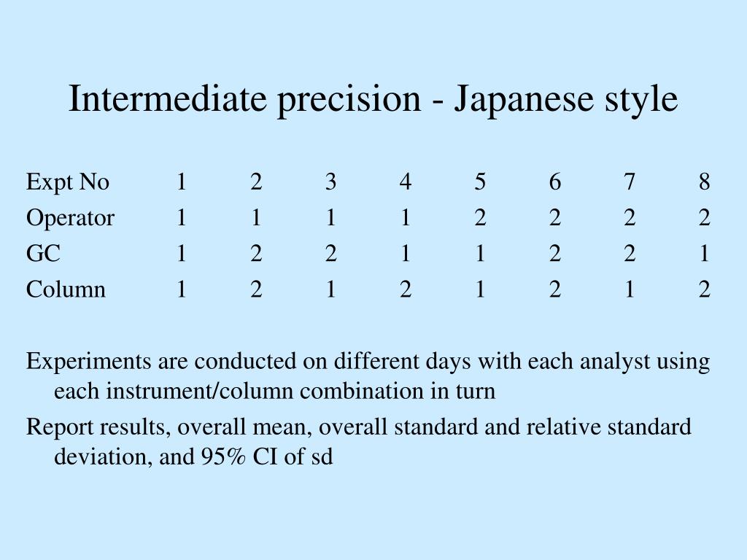Select the 'Operator' row label
The width and height of the screenshot is (747, 560).
71,219
